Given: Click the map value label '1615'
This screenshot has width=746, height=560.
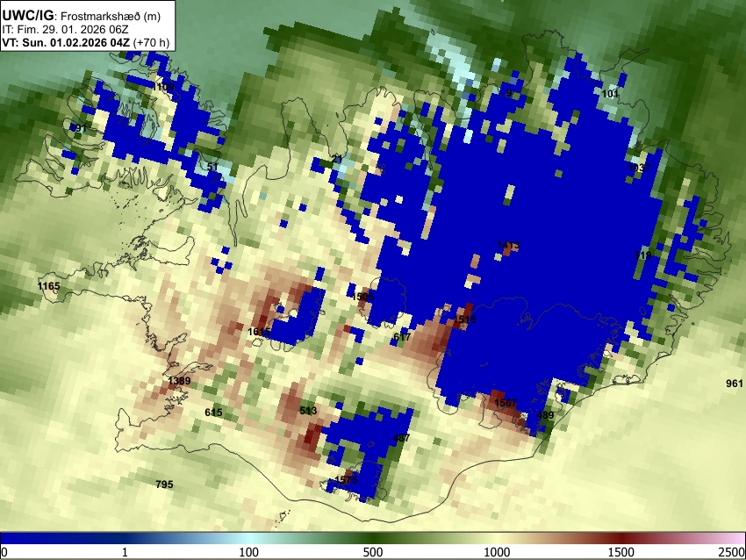Looking at the screenshot, I should [x=259, y=332].
